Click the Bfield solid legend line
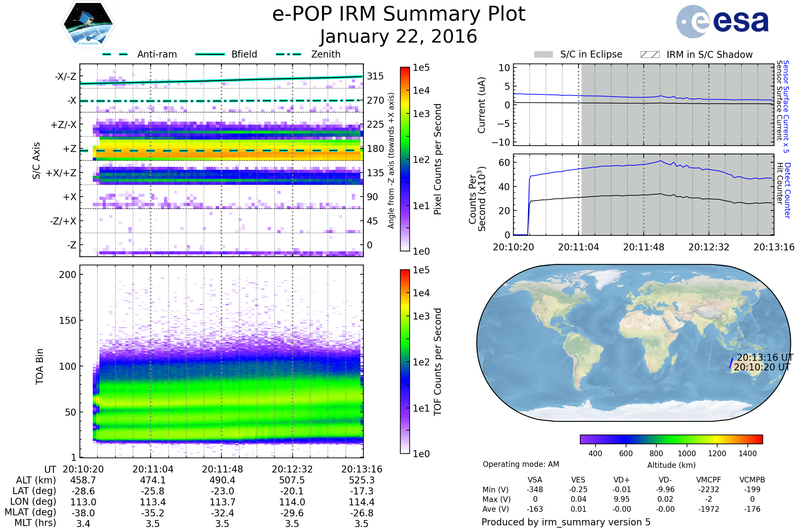 (210, 54)
